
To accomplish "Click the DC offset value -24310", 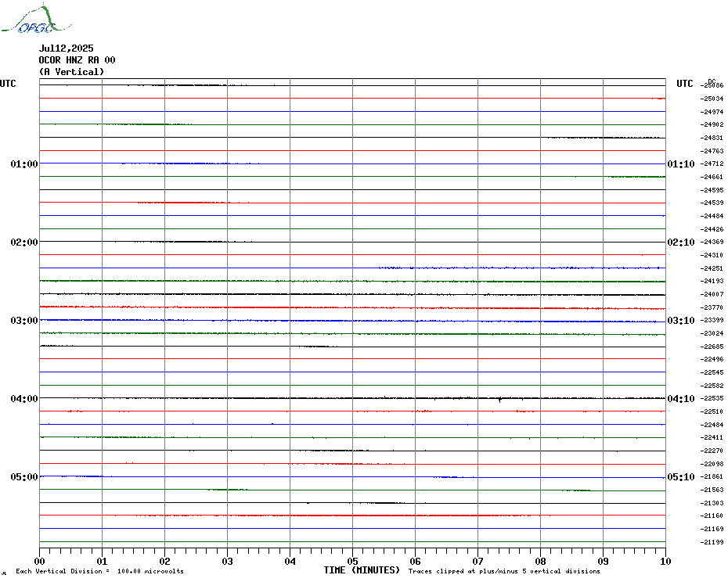I will tap(712, 255).
